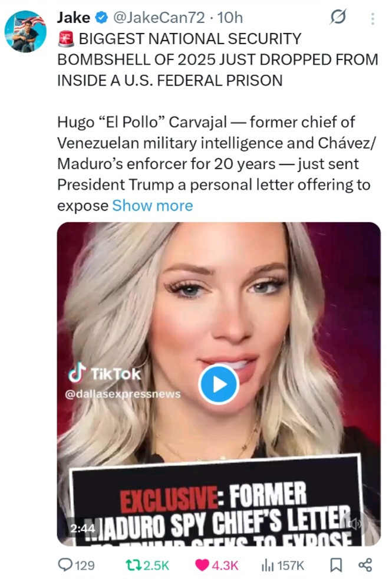Viewport: 392px width, 579px height.
Task: Expand the post with Show more
Action: coord(152,205)
